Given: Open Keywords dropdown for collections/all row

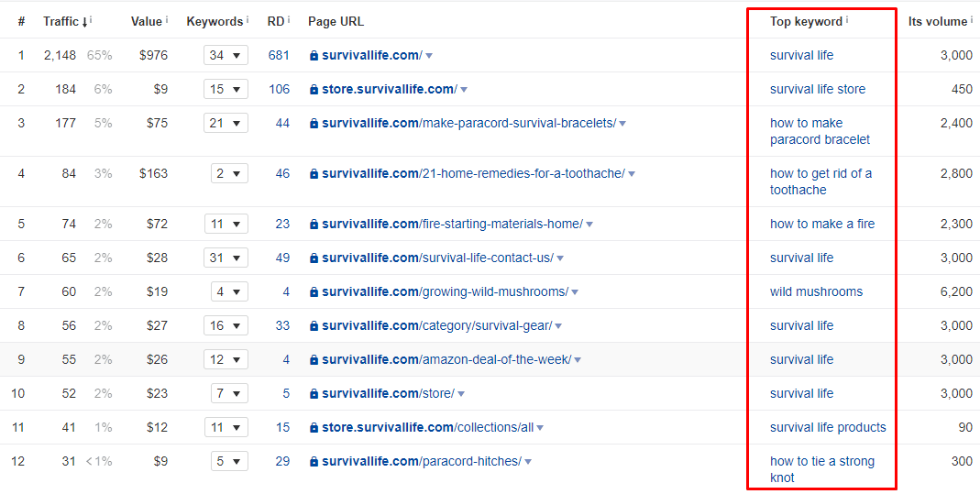Looking at the screenshot, I should 226,427.
